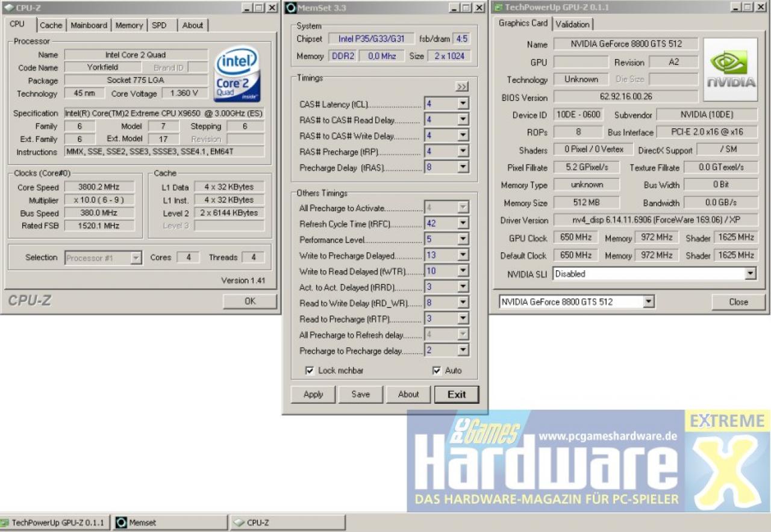Image resolution: width=771 pixels, height=532 pixels.
Task: Open the NVIDIA SLI dropdown
Action: [750, 274]
